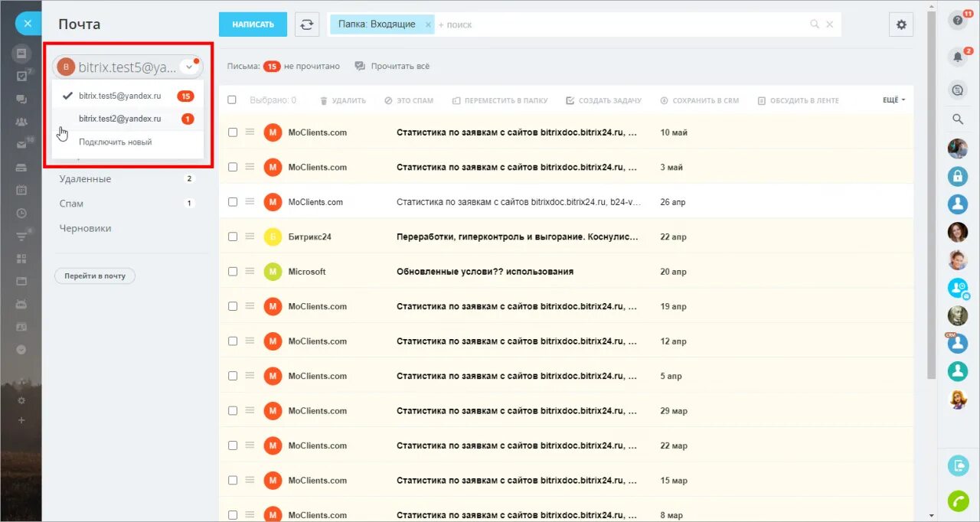
Task: Open the CRM-labeled contact avatar
Action: tap(958, 343)
